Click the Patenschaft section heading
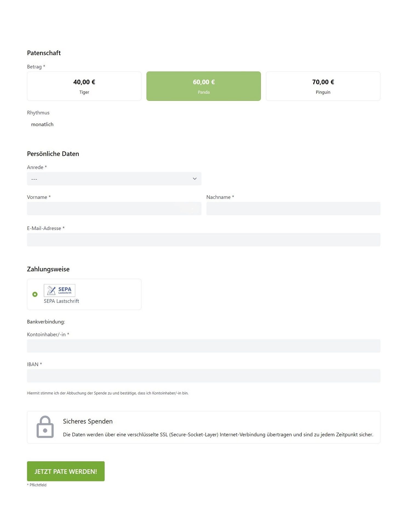 point(44,53)
